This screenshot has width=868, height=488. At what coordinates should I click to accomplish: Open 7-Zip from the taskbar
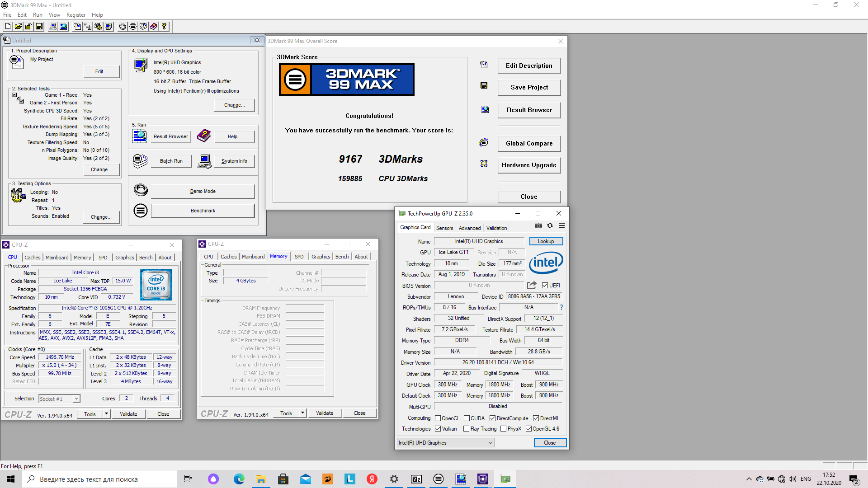[x=416, y=479]
